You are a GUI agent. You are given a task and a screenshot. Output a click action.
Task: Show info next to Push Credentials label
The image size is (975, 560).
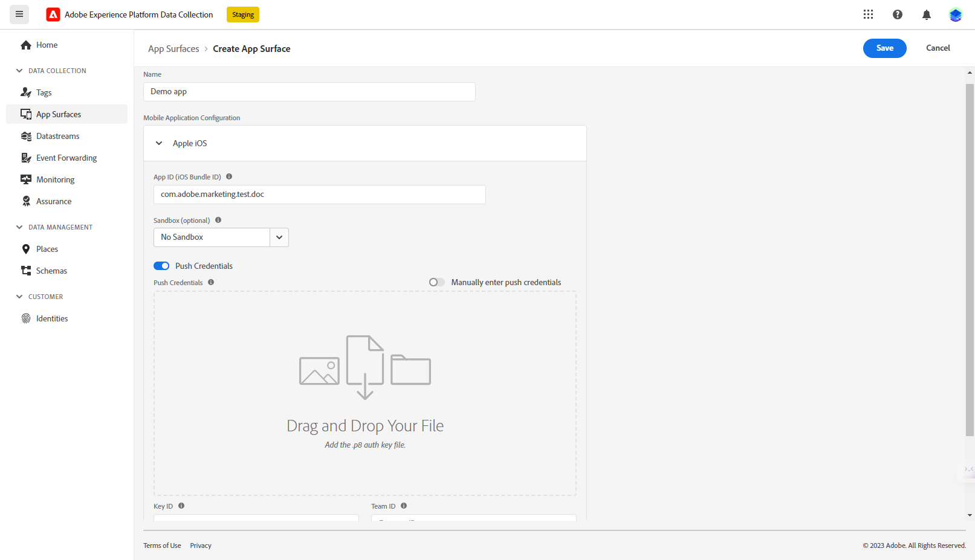211,282
